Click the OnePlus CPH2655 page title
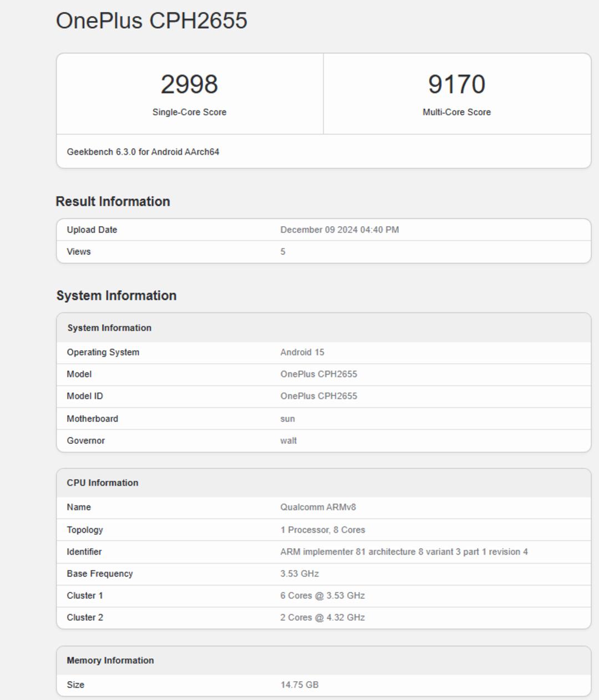 [x=151, y=21]
